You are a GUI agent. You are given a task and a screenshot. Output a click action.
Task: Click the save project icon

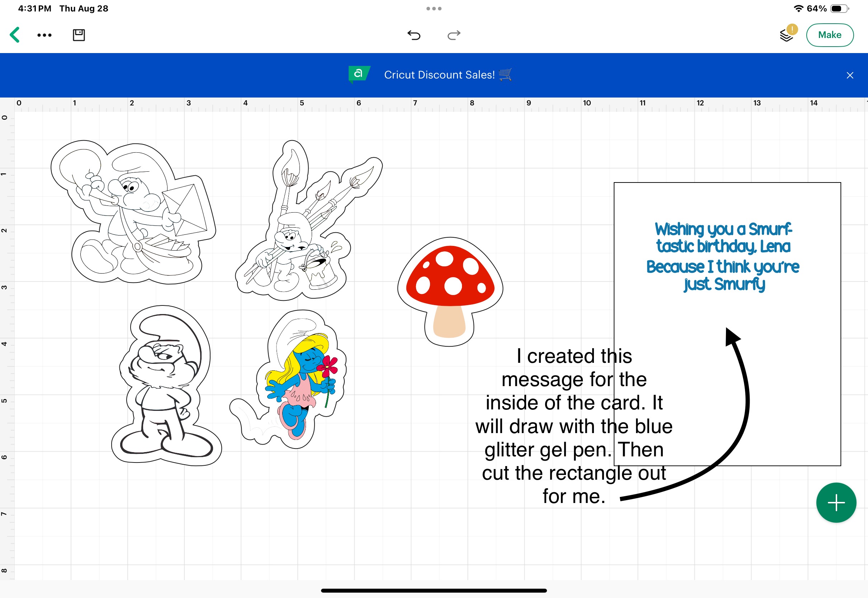pos(79,35)
